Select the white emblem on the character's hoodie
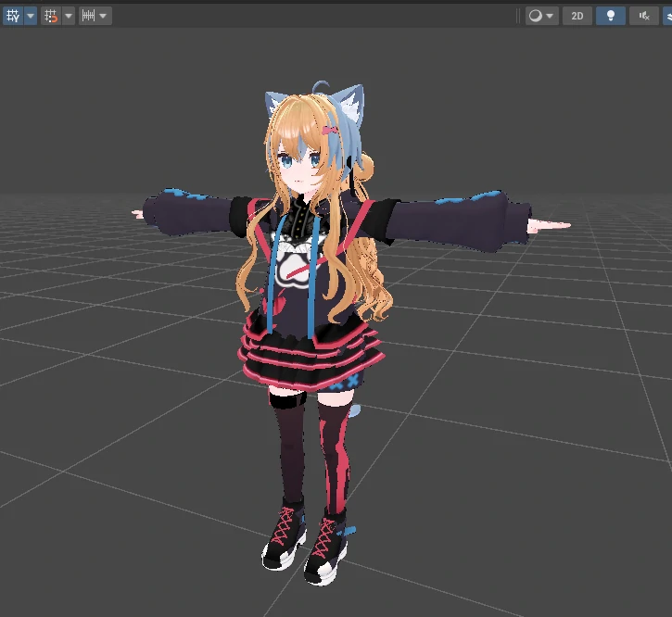This screenshot has width=672, height=617. point(295,271)
